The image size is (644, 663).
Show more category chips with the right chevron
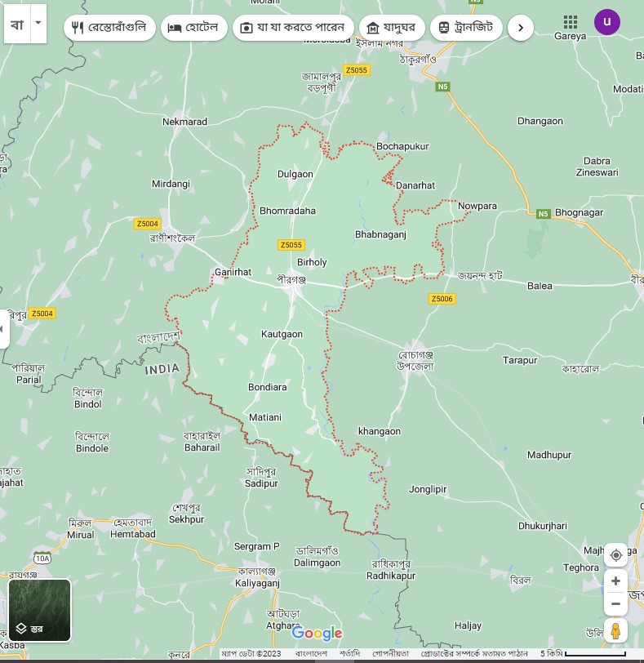(520, 27)
